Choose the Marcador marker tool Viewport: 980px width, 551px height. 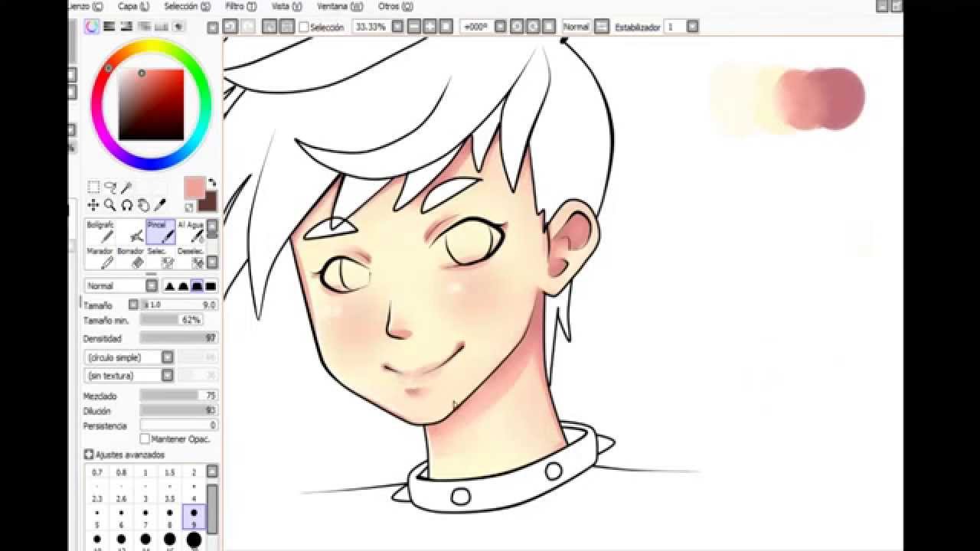(x=100, y=259)
